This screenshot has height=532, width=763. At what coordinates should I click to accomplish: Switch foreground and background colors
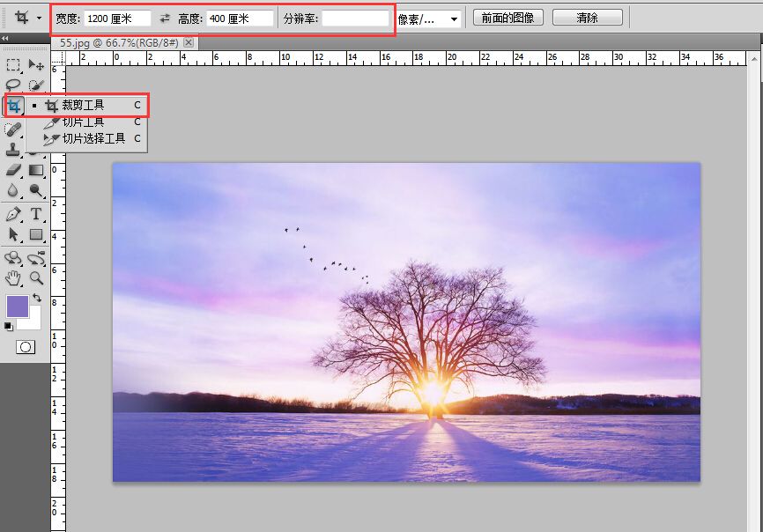click(x=37, y=299)
